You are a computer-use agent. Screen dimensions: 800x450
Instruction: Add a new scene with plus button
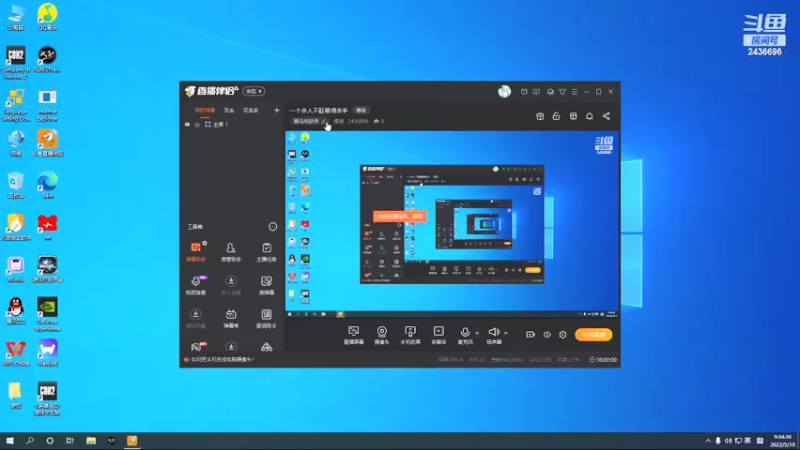click(x=277, y=110)
